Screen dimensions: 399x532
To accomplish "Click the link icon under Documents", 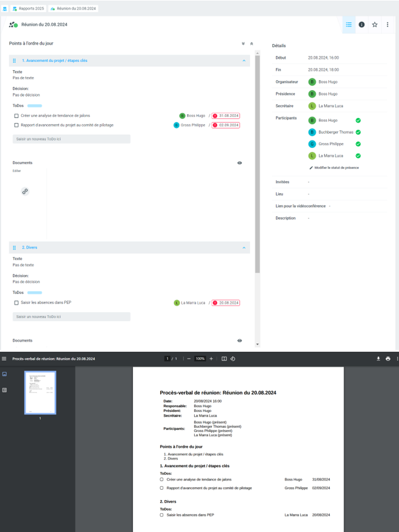I will [x=25, y=191].
